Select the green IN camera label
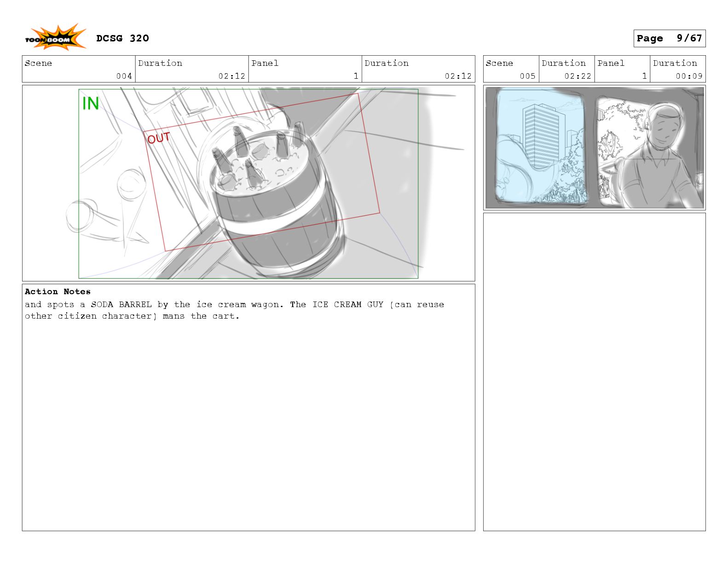728x564 pixels. [x=91, y=104]
